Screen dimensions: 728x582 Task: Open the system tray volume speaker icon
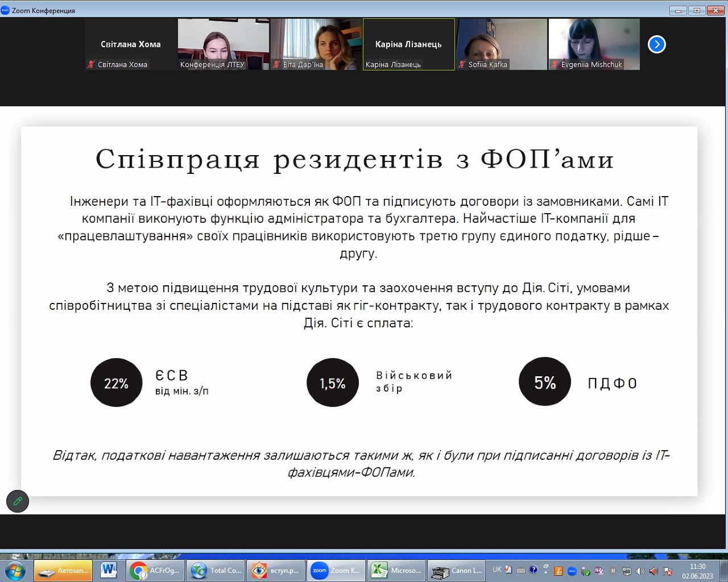640,571
